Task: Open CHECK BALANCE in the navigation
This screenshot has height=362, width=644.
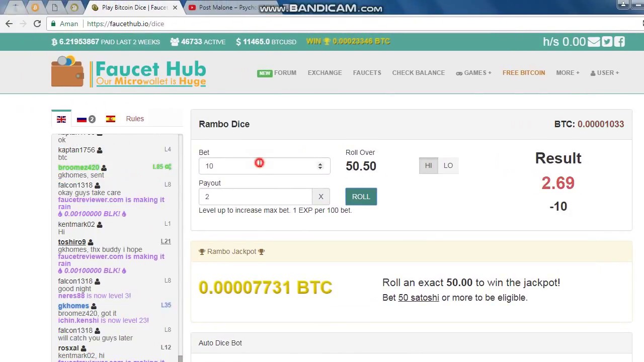Action: pyautogui.click(x=418, y=73)
